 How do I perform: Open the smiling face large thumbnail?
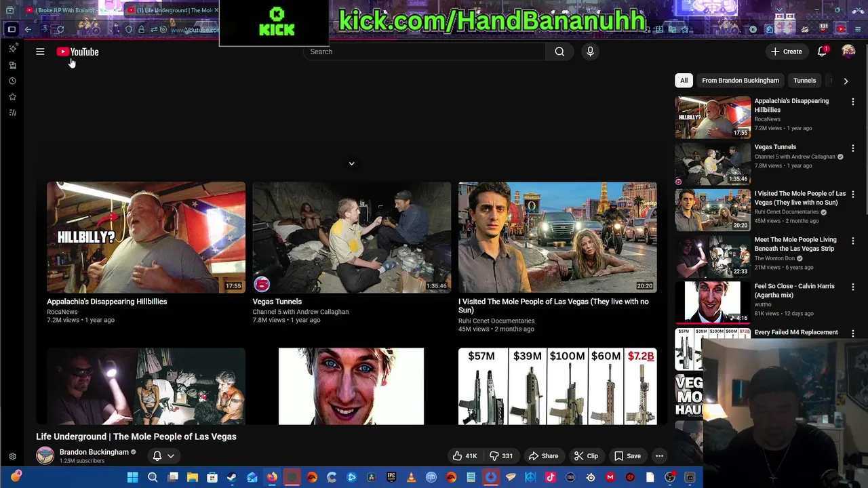click(351, 386)
